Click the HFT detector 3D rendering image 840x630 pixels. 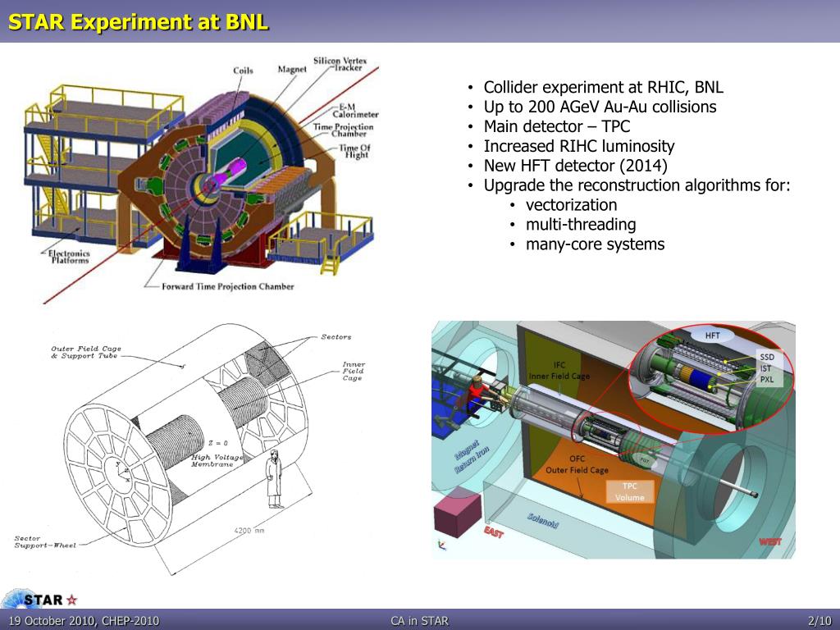pos(614,440)
